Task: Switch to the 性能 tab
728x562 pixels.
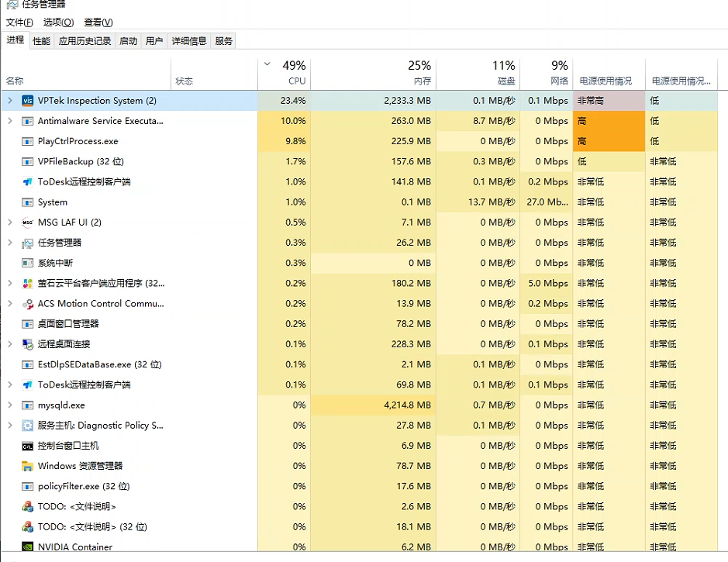Action: click(41, 41)
